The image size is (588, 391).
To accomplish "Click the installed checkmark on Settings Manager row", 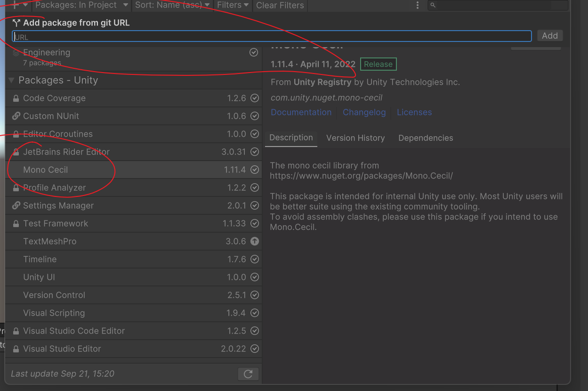I will coord(255,205).
